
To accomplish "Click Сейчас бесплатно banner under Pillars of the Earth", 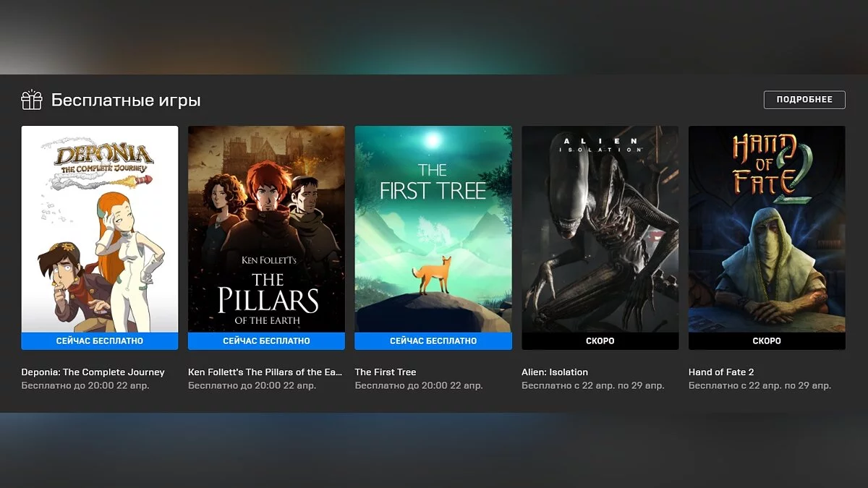I will click(266, 341).
